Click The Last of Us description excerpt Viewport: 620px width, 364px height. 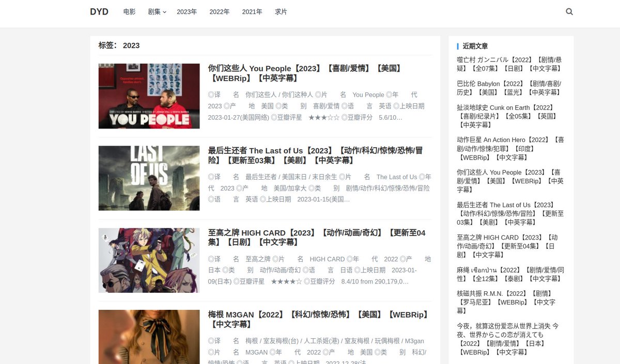319,188
